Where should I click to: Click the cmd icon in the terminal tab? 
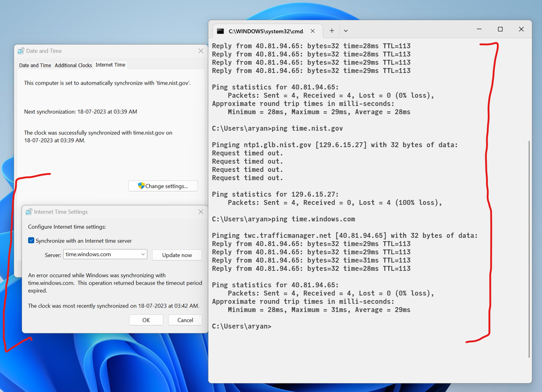pos(220,31)
